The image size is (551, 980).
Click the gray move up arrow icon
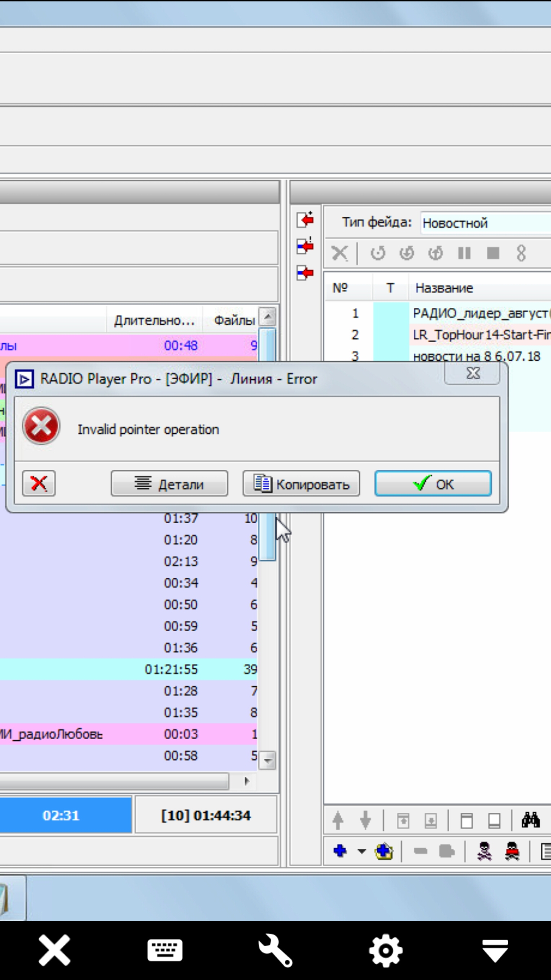338,820
